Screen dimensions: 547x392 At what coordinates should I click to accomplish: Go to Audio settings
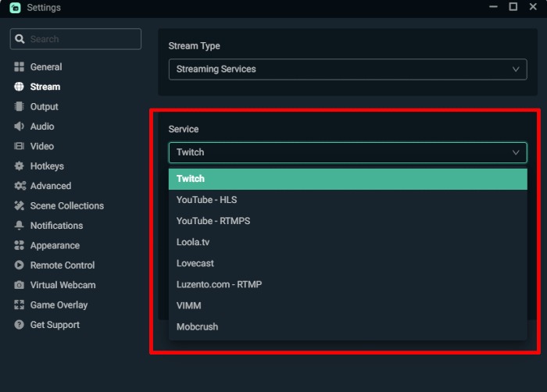[42, 127]
